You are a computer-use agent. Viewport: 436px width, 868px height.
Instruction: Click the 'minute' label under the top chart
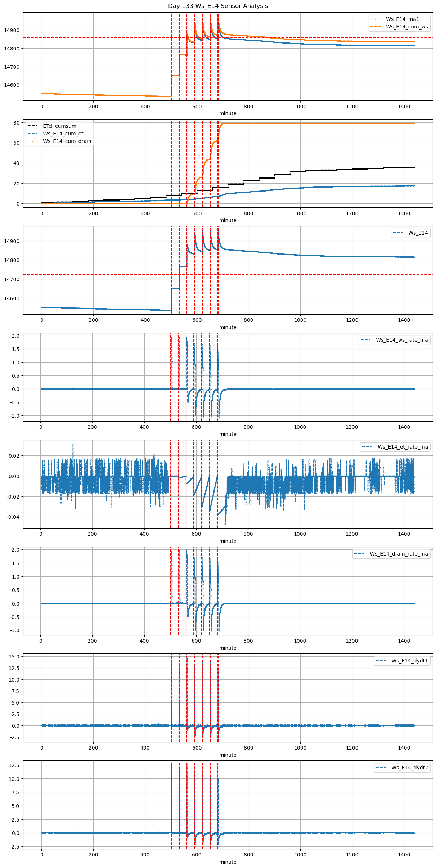[228, 113]
